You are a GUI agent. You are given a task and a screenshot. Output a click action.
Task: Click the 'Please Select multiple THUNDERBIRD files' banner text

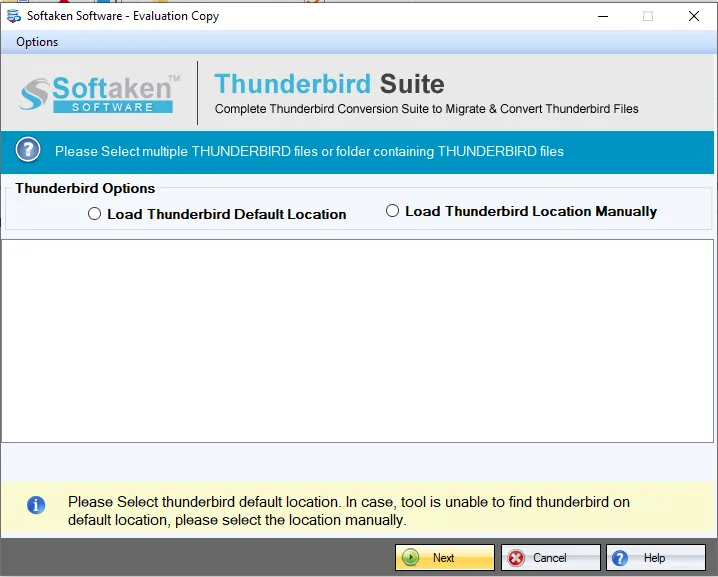click(x=309, y=152)
